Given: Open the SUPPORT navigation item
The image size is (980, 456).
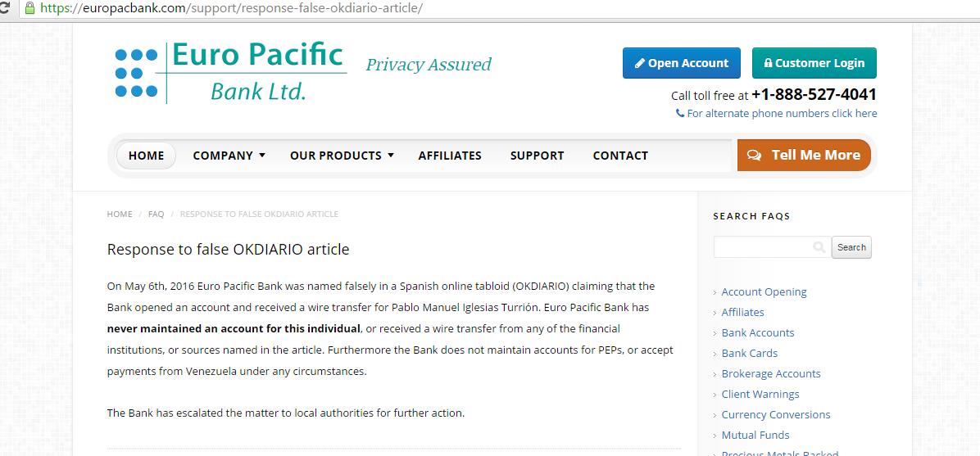Looking at the screenshot, I should tap(537, 156).
